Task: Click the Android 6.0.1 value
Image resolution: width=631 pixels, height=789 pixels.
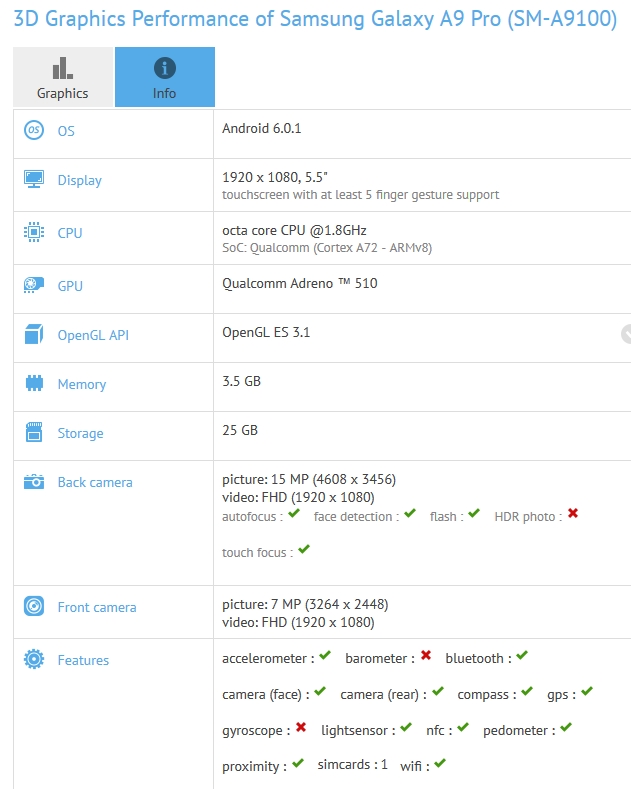Action: pos(262,128)
